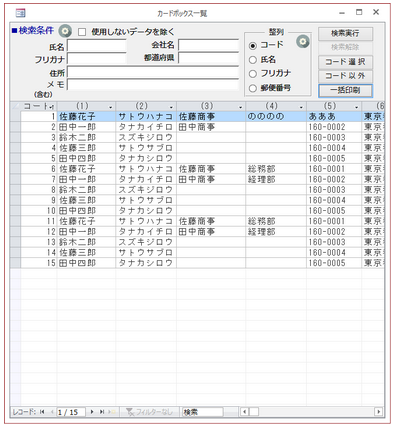This screenshot has height=428, width=396.
Task: Click horizontal scrollbar left arrow
Action: (244, 412)
